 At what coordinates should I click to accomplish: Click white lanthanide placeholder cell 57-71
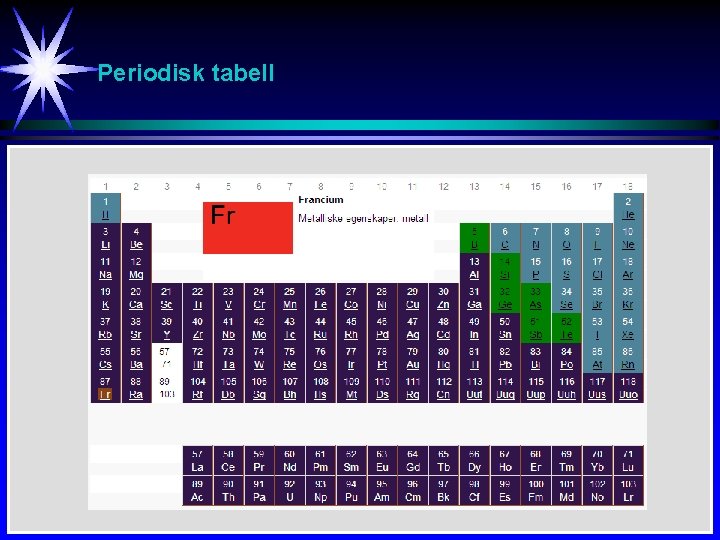coord(167,358)
